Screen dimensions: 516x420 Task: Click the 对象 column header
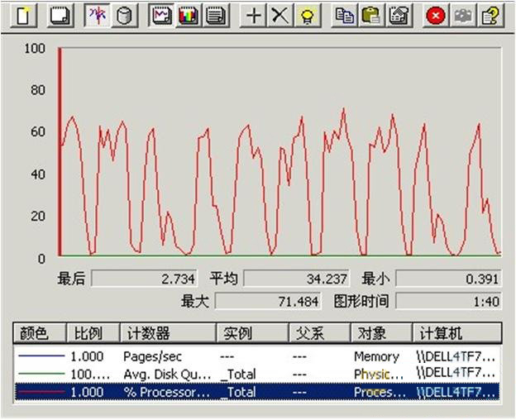[x=382, y=333]
